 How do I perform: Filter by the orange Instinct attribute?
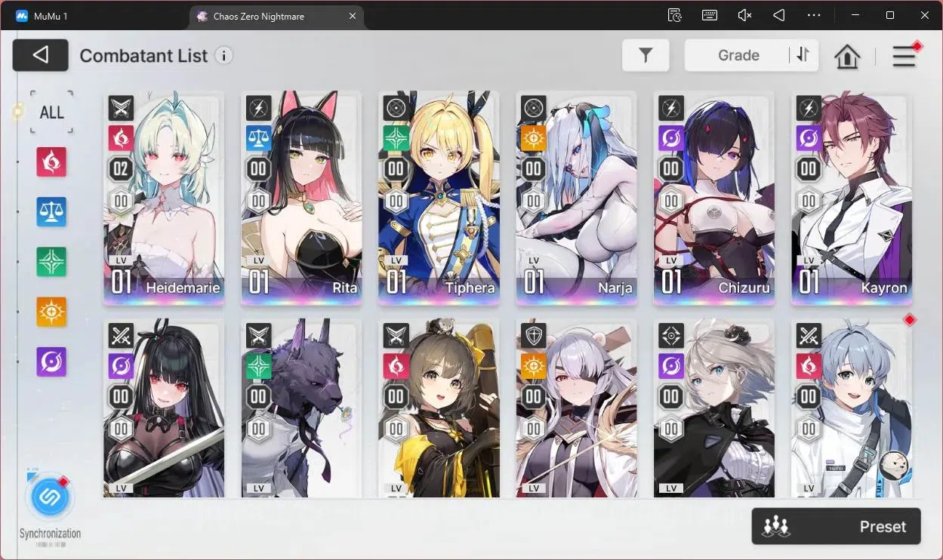tap(52, 312)
